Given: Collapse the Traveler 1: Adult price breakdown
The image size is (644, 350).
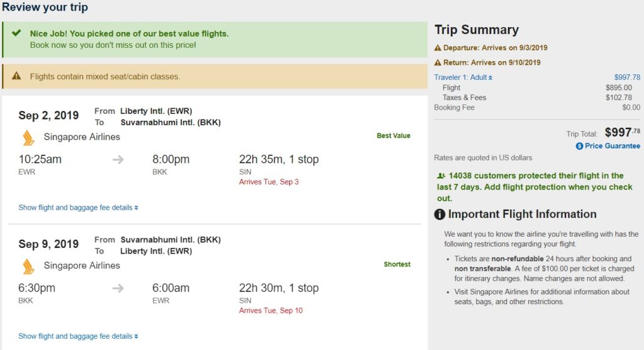Looking at the screenshot, I should point(464,77).
